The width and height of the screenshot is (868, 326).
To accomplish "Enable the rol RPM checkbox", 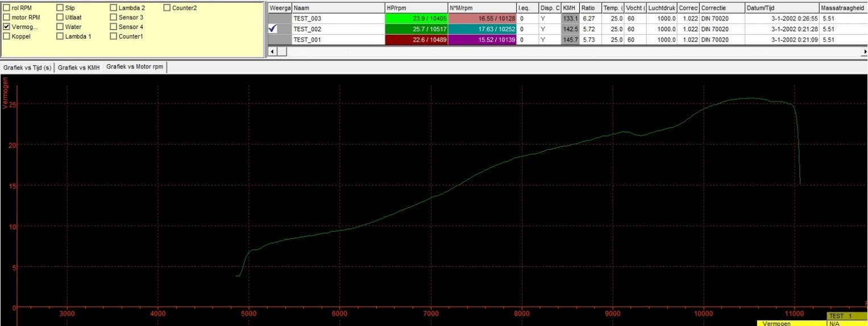I will (7, 8).
